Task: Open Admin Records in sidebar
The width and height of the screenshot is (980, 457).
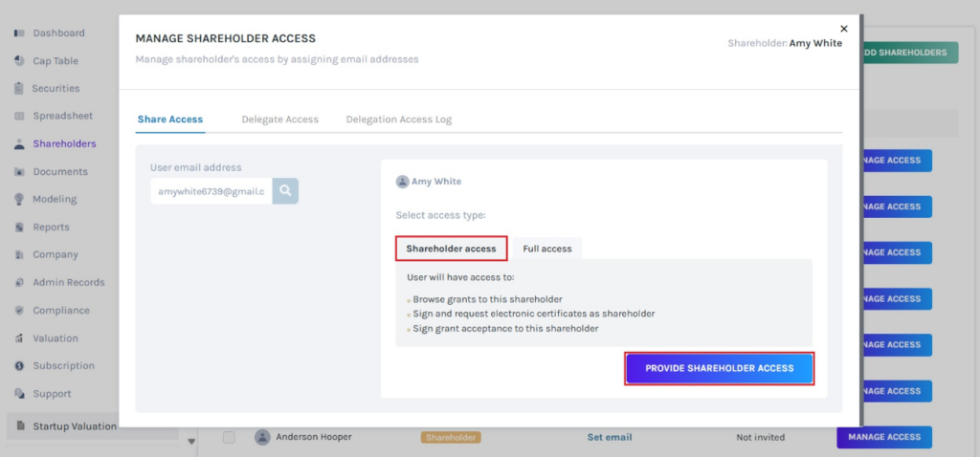Action: pos(69,282)
